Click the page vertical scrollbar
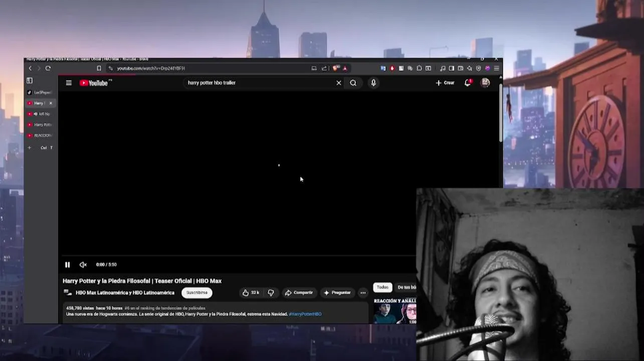Screen dimensions: 644x361 501,113
